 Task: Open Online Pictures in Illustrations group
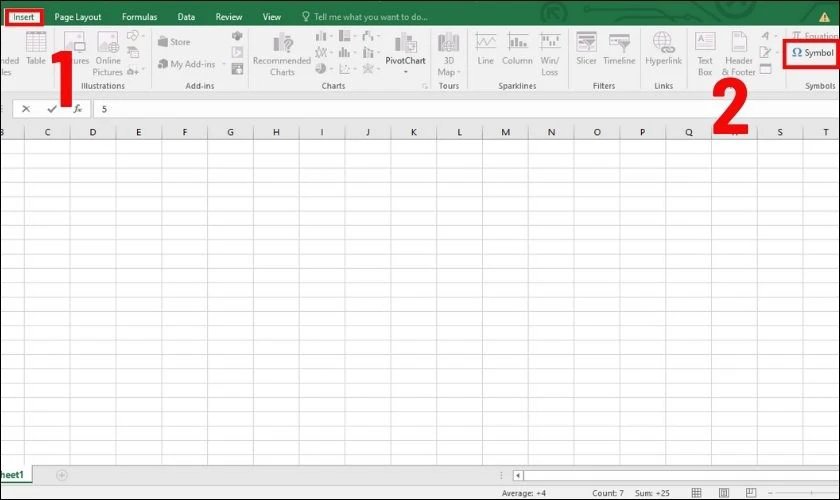(x=108, y=54)
